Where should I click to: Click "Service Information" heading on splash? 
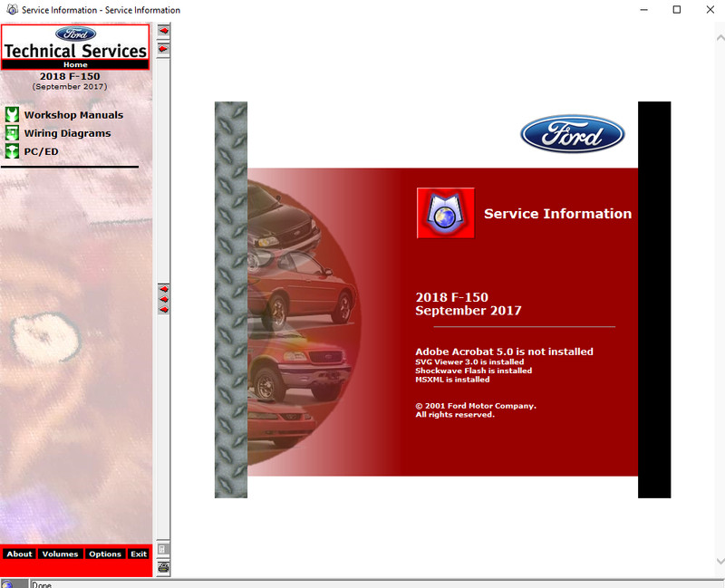coord(557,214)
